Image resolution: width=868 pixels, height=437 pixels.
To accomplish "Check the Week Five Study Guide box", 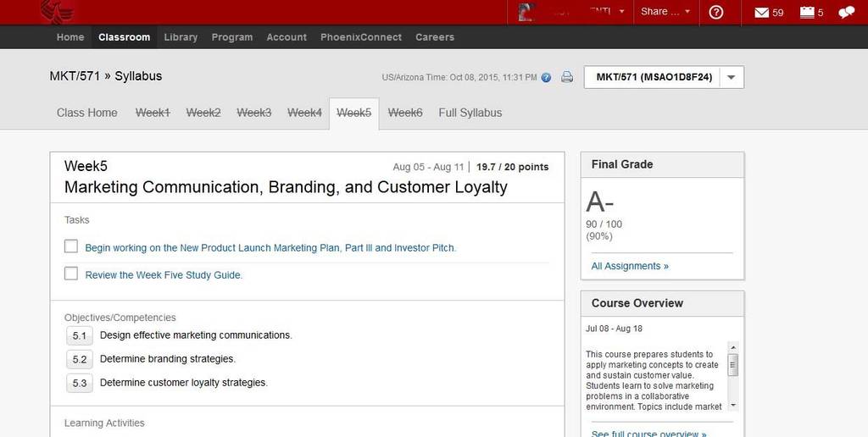I will click(71, 274).
